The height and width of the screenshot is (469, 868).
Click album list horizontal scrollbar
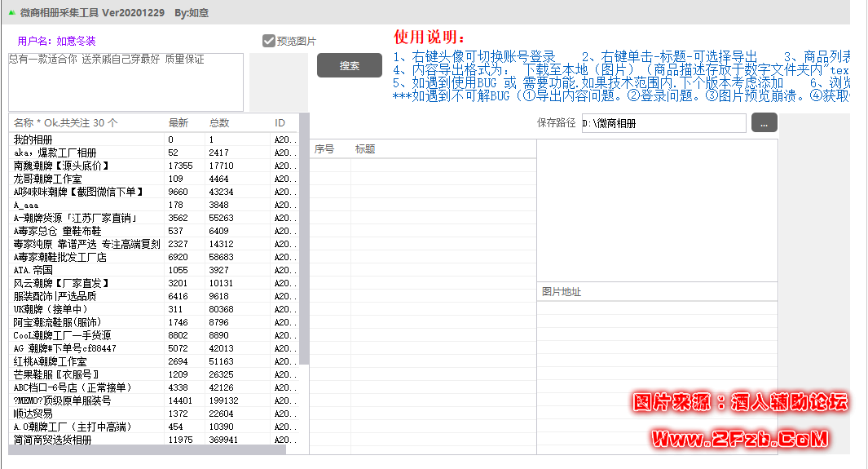[x=147, y=449]
